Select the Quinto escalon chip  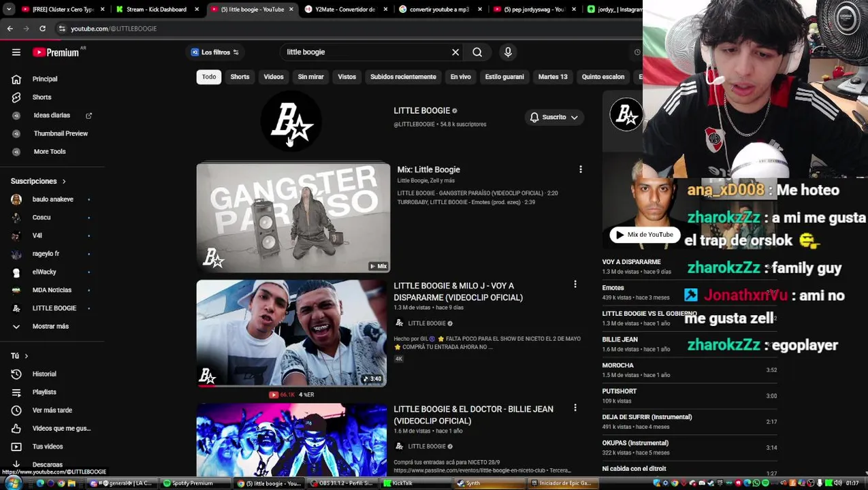pyautogui.click(x=603, y=77)
